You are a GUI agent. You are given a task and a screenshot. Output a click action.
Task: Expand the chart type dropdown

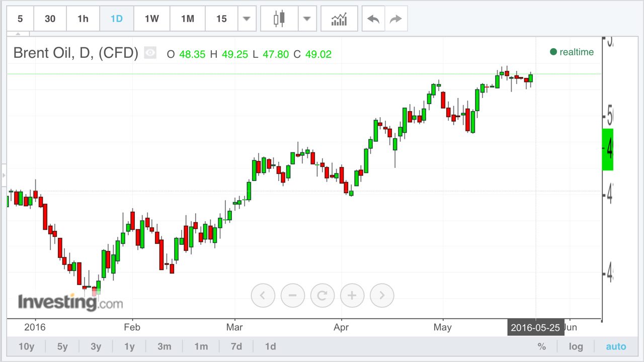[x=307, y=19]
